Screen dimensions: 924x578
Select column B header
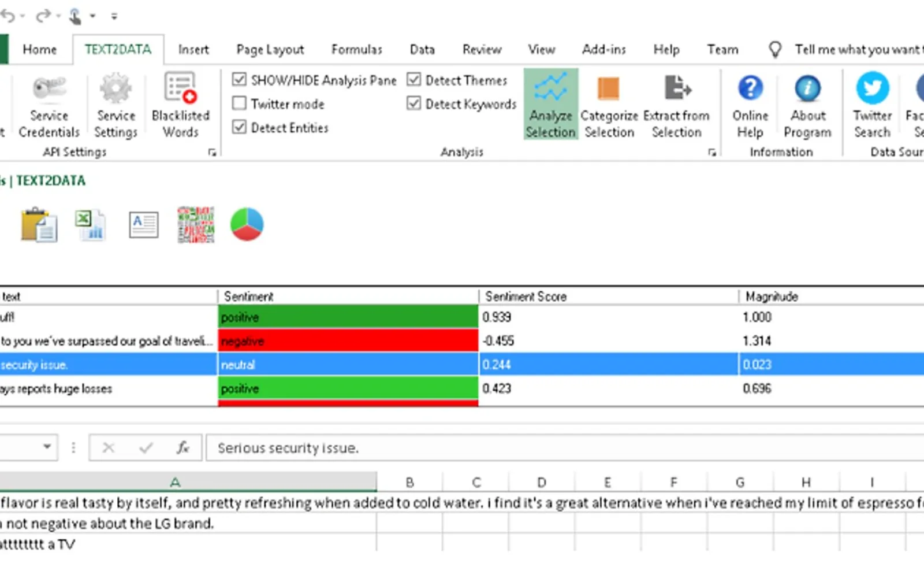tap(409, 481)
